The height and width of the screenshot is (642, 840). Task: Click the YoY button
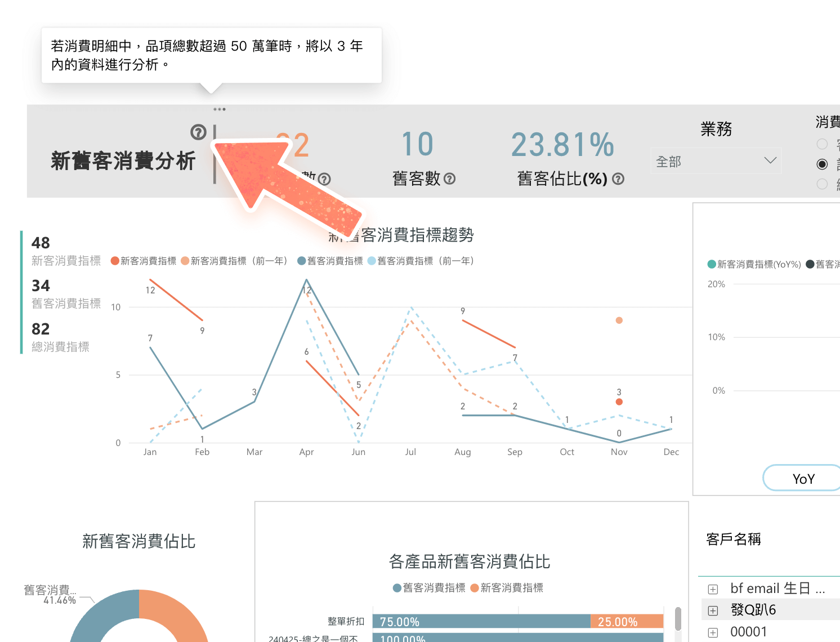(803, 479)
